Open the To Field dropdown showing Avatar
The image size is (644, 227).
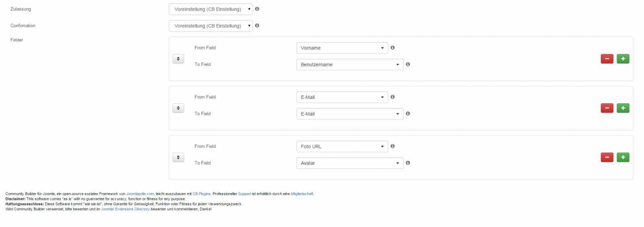(x=350, y=163)
